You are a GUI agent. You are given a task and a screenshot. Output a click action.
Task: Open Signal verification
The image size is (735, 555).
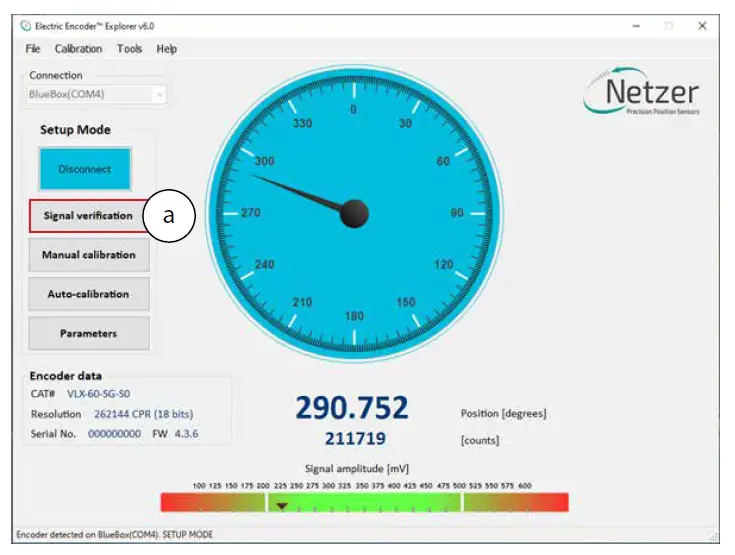coord(88,216)
